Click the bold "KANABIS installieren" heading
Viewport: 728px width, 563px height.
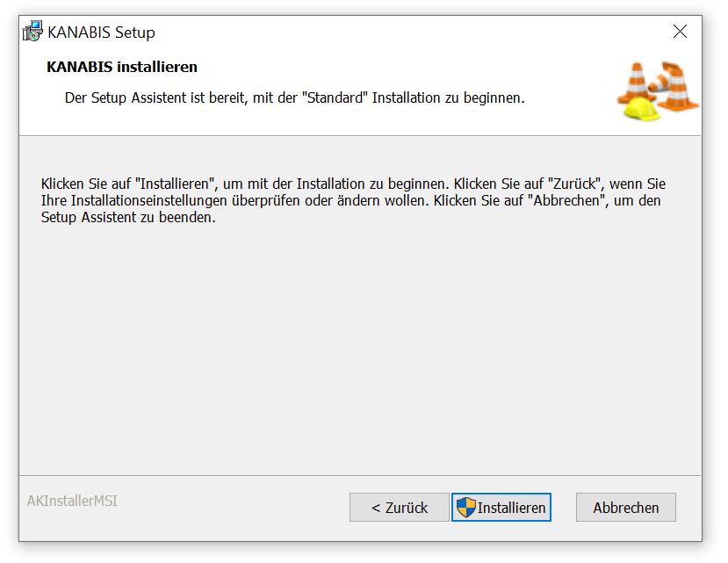[x=121, y=67]
